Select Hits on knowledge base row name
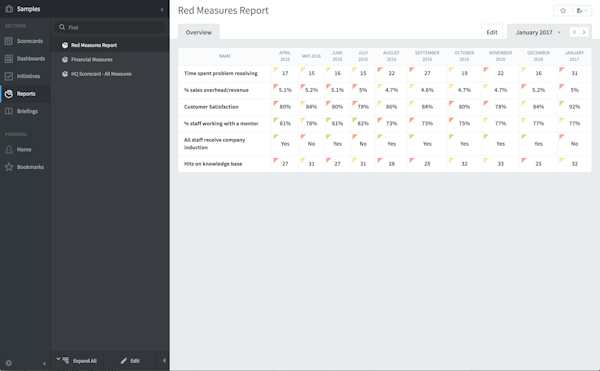Screen dimensions: 600x371 213,164
